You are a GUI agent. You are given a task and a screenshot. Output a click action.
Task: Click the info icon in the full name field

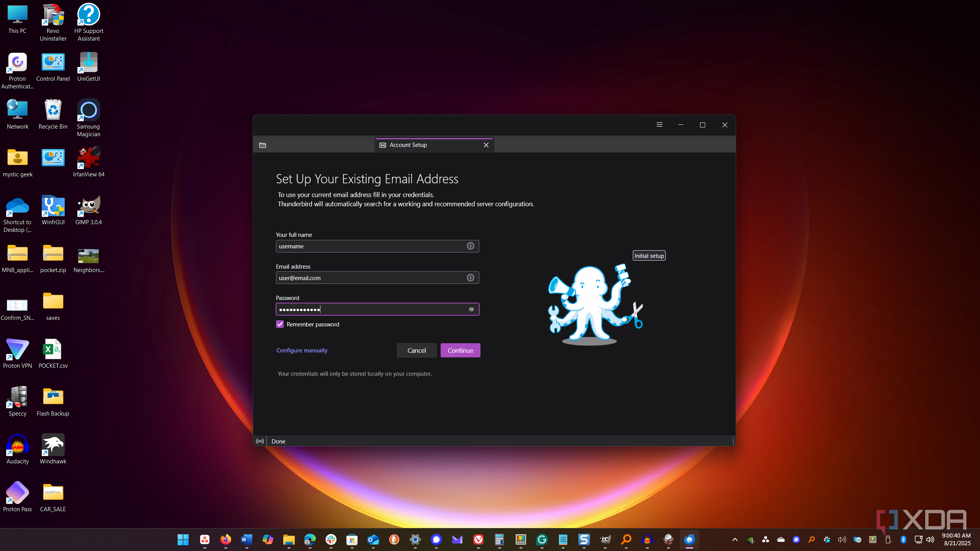click(470, 246)
